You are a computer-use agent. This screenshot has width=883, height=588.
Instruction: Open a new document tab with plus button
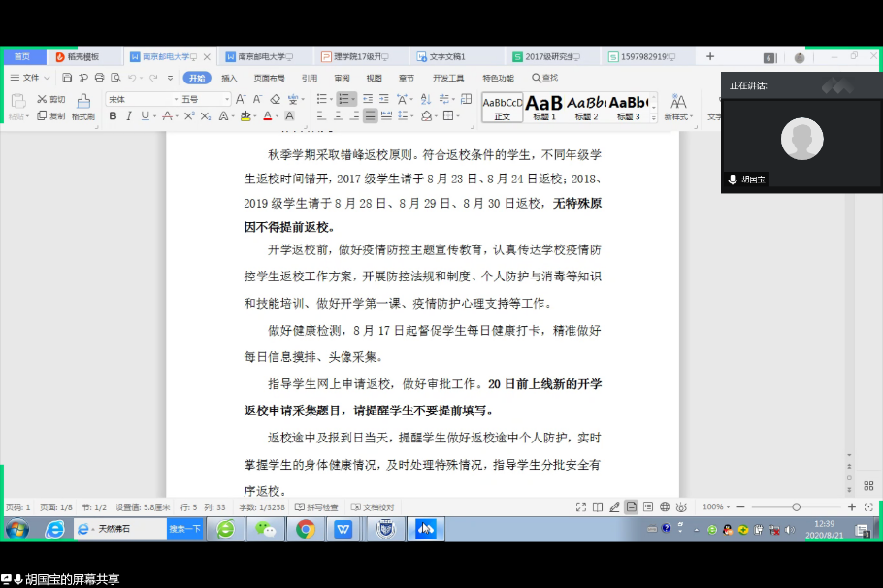pos(710,57)
